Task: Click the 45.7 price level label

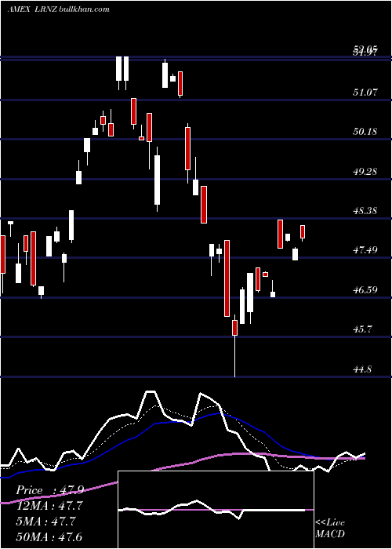Action: [x=363, y=329]
